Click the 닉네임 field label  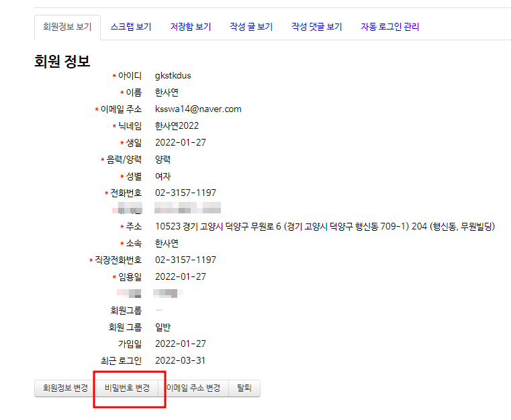pyautogui.click(x=130, y=126)
